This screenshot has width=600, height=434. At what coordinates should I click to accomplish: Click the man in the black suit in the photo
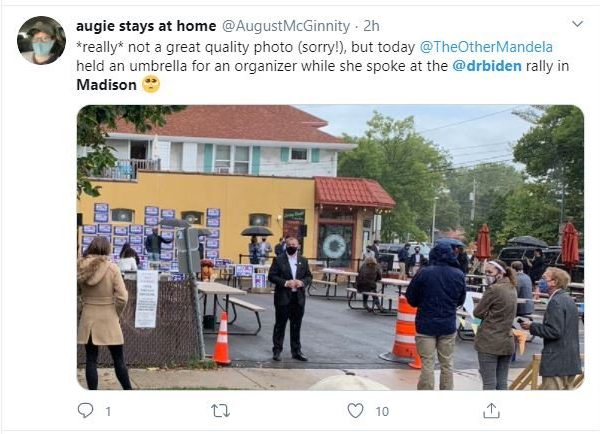tap(290, 299)
